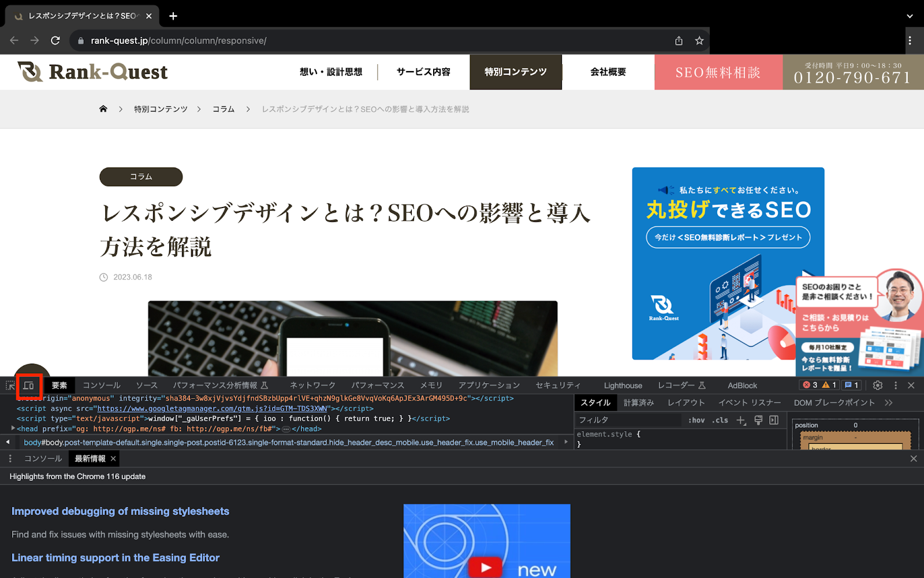The image size is (924, 578).
Task: Open the tab search chevron
Action: [x=910, y=16]
